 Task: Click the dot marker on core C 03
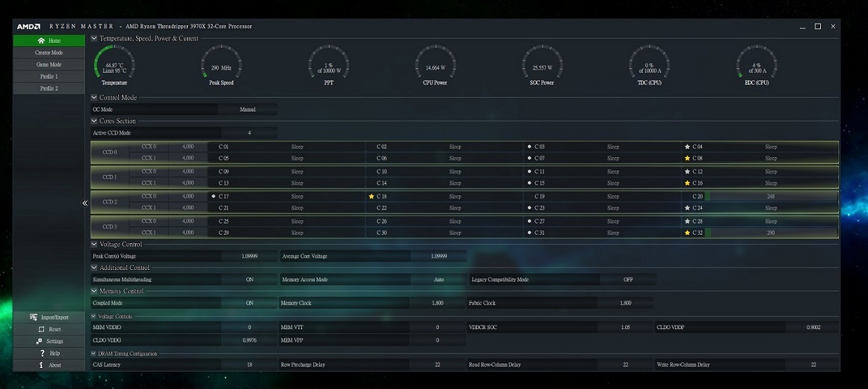529,147
